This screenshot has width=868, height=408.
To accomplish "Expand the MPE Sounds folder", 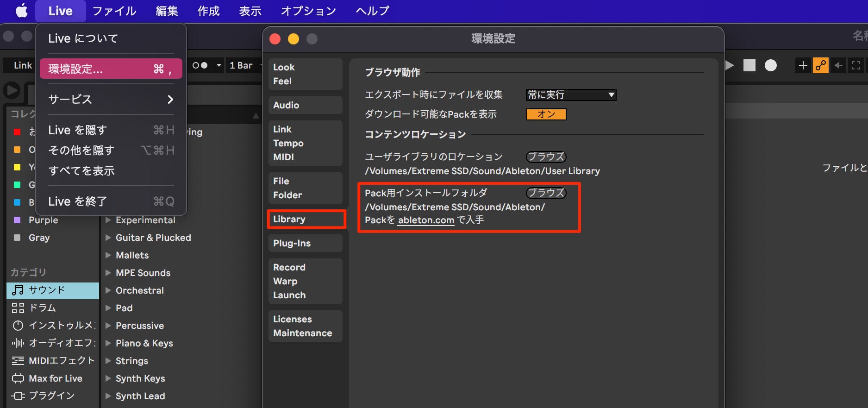I will pyautogui.click(x=108, y=273).
